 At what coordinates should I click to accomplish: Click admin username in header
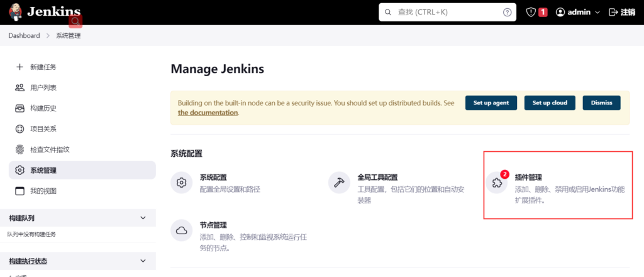pos(579,13)
